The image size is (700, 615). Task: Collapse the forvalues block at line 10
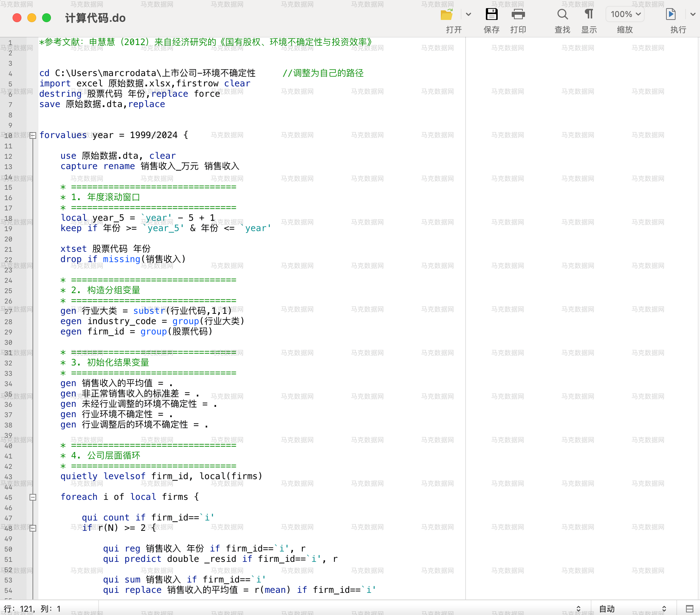click(x=33, y=135)
